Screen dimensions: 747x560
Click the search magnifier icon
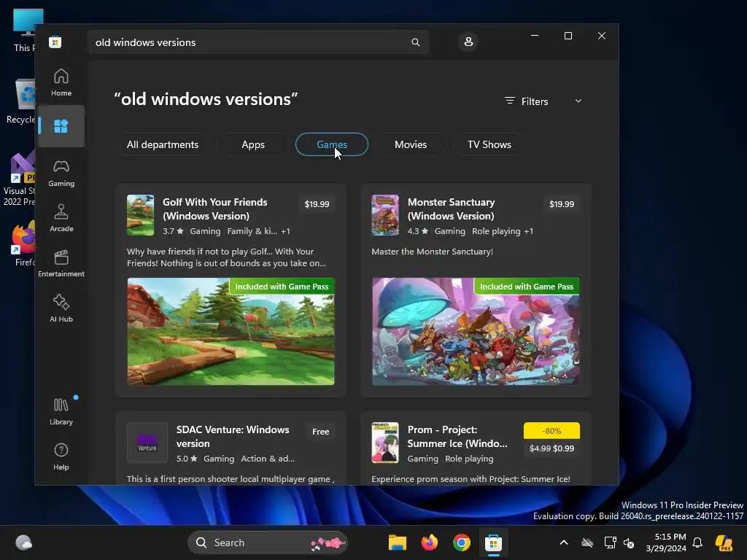(x=415, y=42)
